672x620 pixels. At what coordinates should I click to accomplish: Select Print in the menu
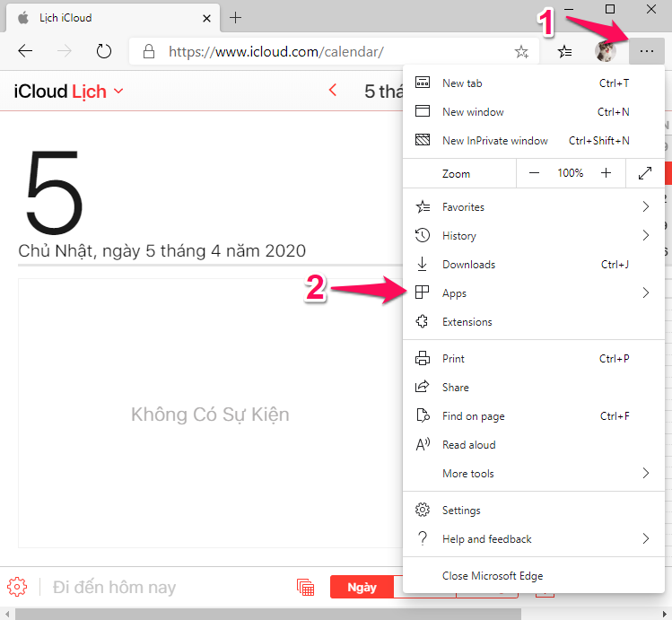point(534,359)
